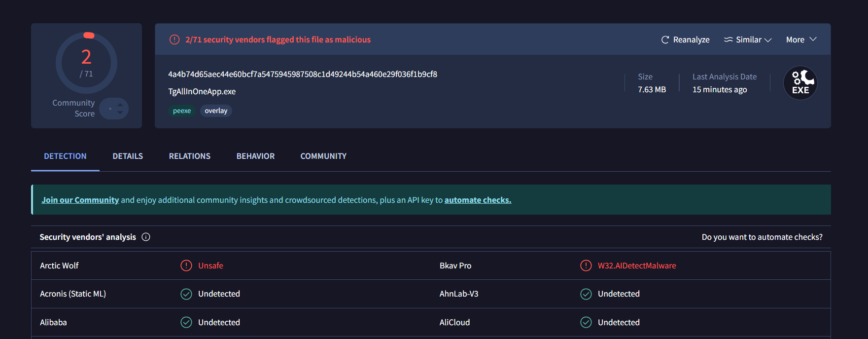Click the Reanalyze refresh icon
The image size is (868, 339).
(665, 40)
